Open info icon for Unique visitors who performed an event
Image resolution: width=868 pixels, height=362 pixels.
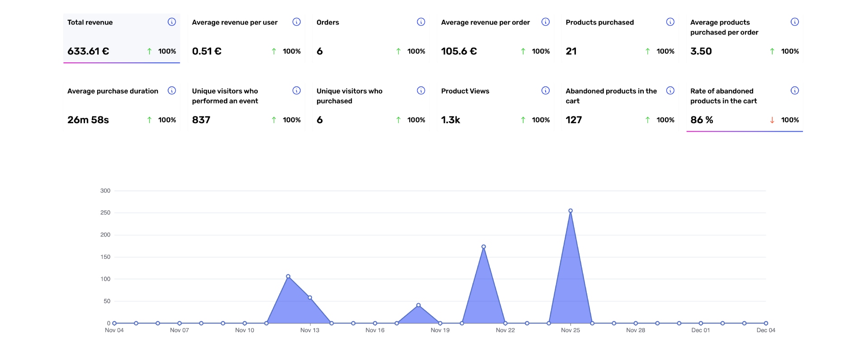297,90
